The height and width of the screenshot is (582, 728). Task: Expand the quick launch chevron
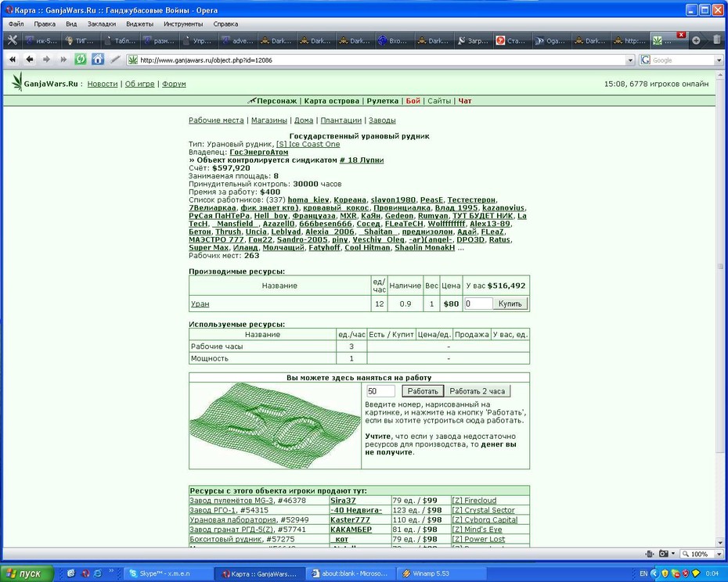point(111,571)
